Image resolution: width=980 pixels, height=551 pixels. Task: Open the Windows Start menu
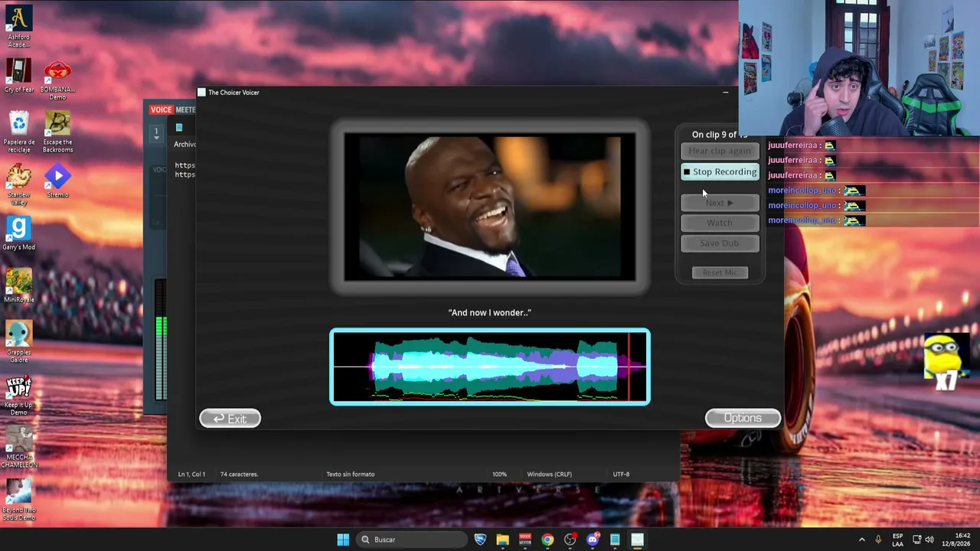343,540
